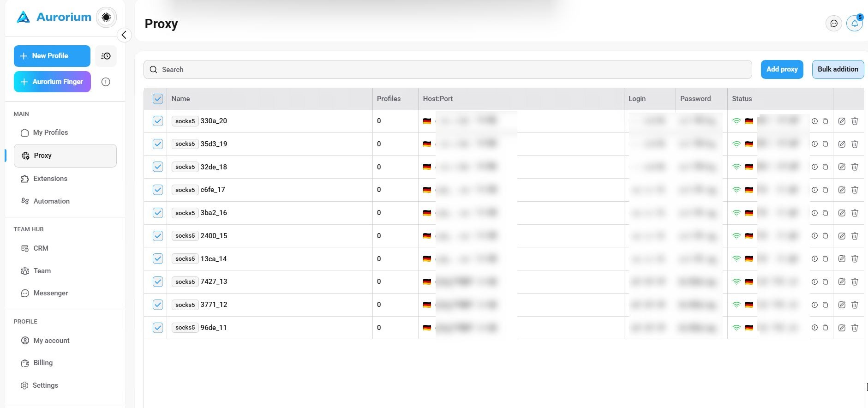Uncheck the 13ca_14 proxy row checkbox
This screenshot has height=408, width=868.
[x=158, y=258]
